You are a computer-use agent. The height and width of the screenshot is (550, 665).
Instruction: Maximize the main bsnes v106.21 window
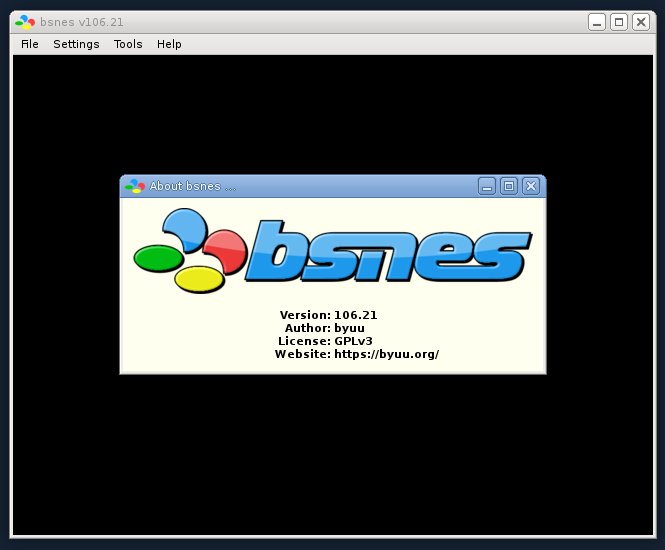click(619, 22)
